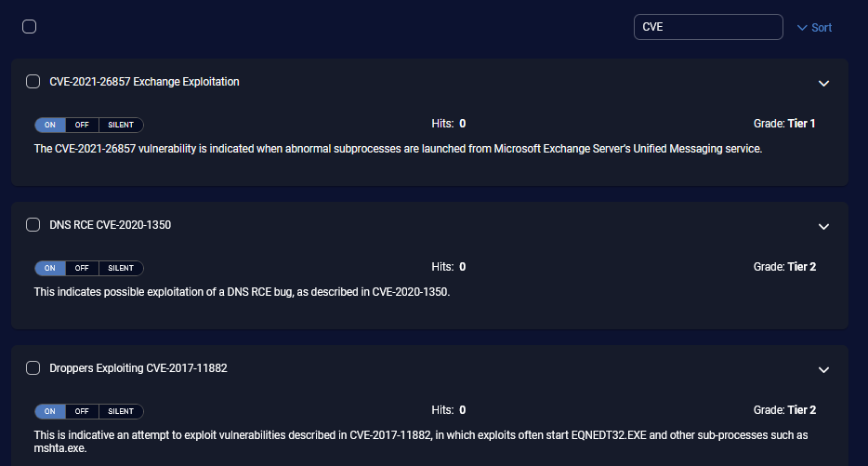
Task: Expand the Droppers Exploiting CVE-2017-11882 chevron
Action: click(822, 369)
